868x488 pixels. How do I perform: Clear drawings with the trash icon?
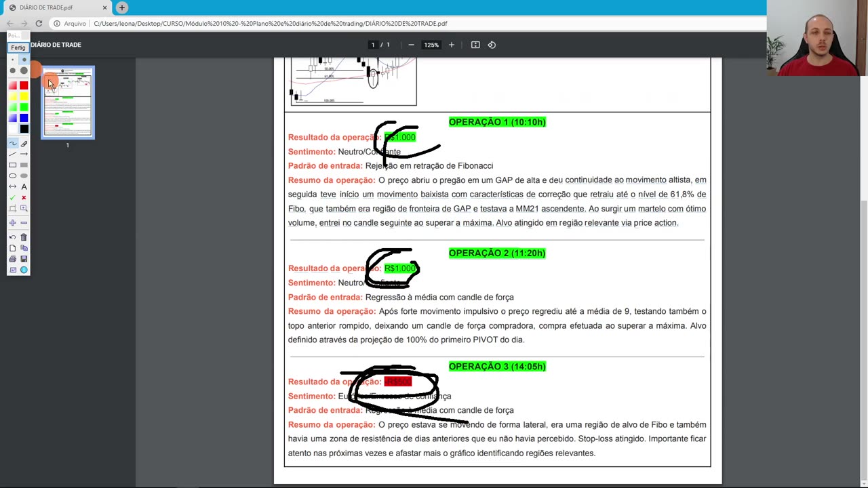pyautogui.click(x=24, y=237)
